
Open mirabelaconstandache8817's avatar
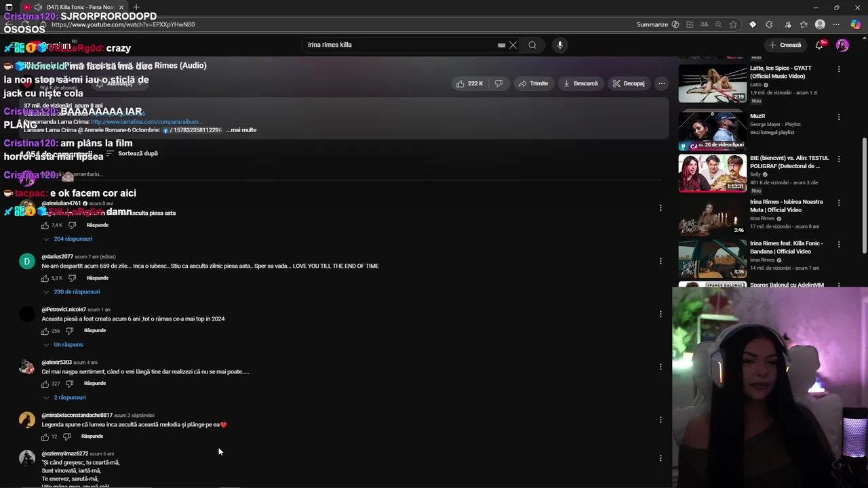(27, 420)
